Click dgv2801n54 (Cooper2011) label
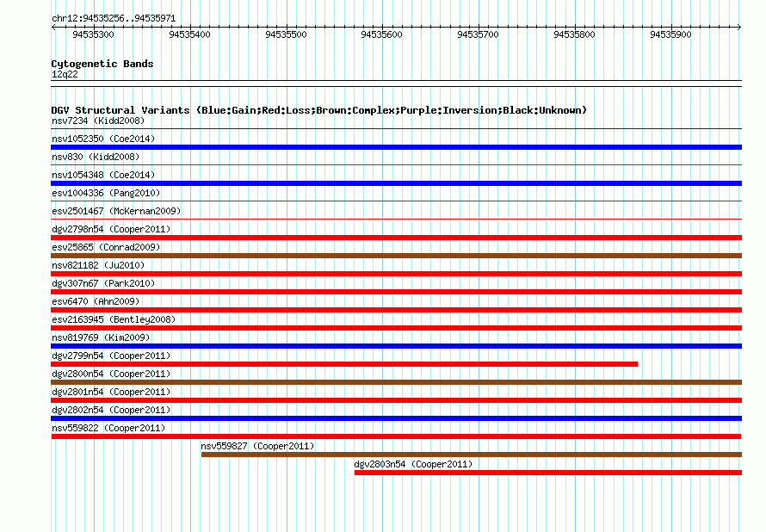 (111, 392)
